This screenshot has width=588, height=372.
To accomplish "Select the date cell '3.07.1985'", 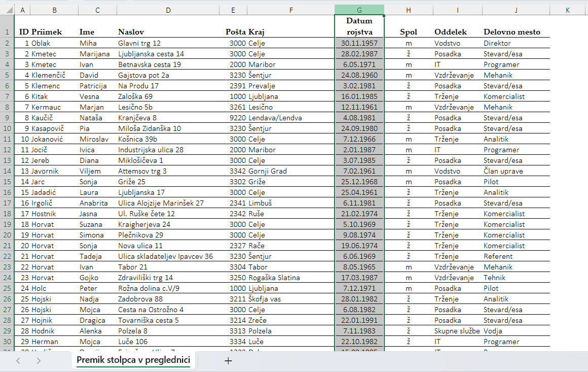I will pyautogui.click(x=359, y=160).
